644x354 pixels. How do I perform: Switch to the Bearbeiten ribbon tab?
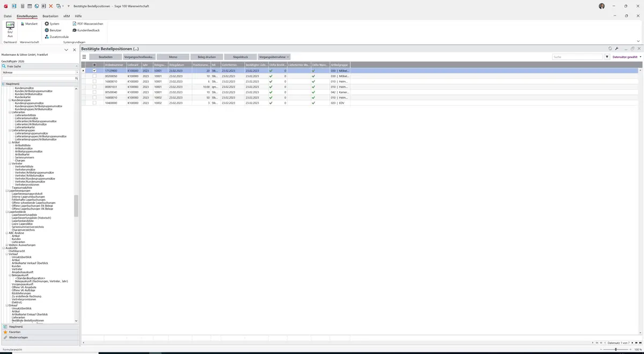50,16
